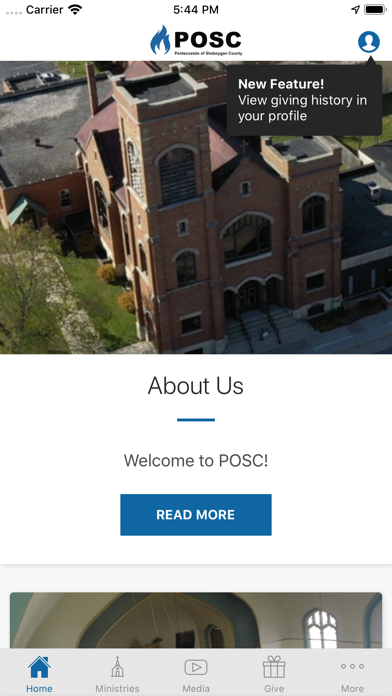Image resolution: width=392 pixels, height=696 pixels.
Task: Open the Ministries church icon
Action: point(117,667)
